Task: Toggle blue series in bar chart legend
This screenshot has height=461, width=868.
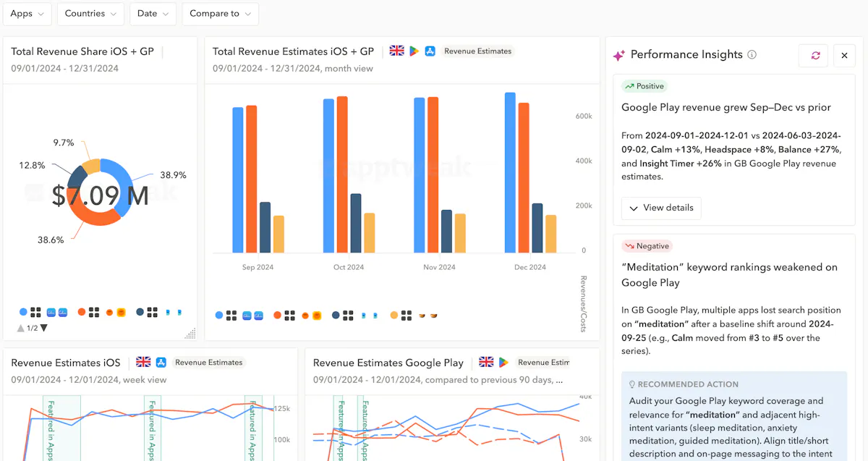Action: (x=219, y=316)
